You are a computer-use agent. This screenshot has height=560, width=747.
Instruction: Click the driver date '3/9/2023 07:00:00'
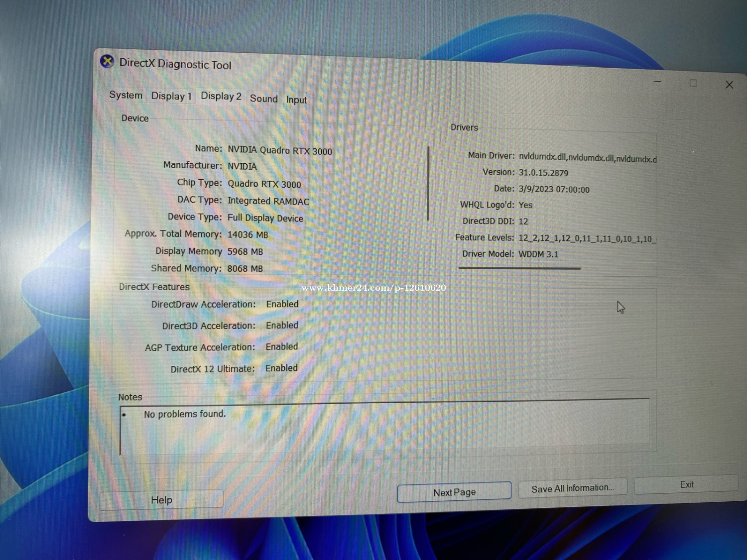[x=554, y=190]
